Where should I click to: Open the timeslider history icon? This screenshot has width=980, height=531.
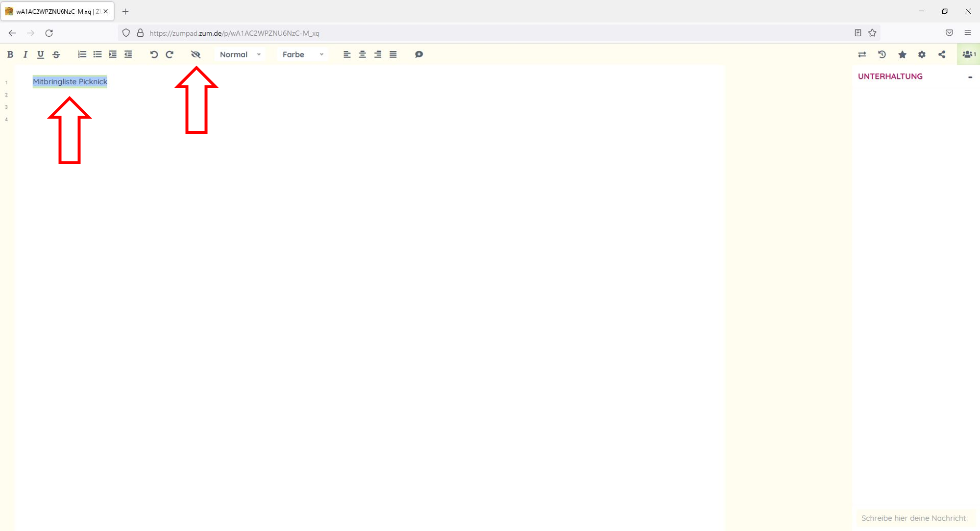pos(882,54)
